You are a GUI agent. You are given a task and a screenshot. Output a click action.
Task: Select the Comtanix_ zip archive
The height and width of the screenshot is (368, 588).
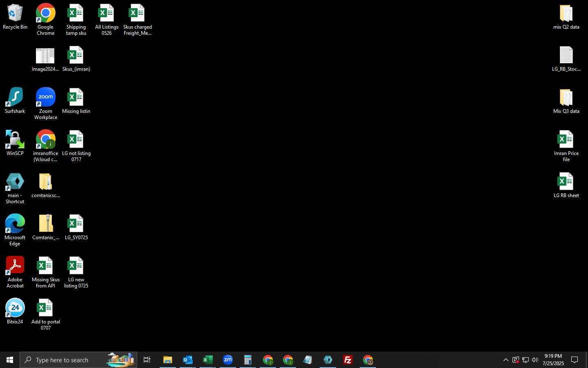[x=46, y=227]
